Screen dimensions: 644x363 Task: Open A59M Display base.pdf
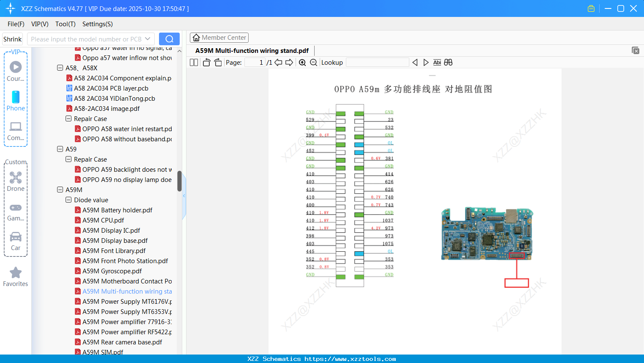[x=115, y=240]
